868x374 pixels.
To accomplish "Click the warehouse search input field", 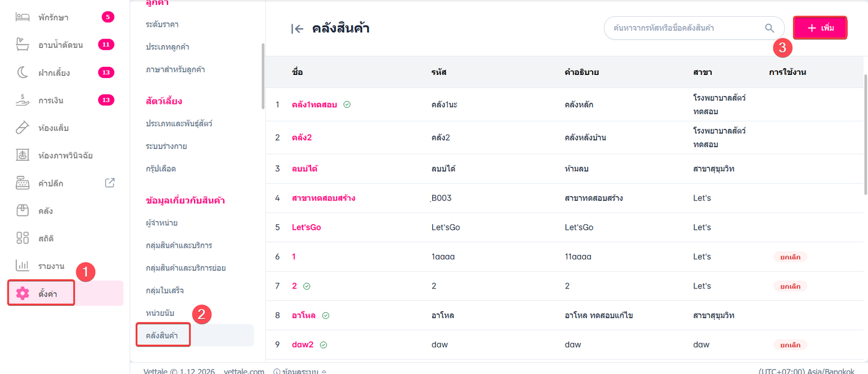I will tap(685, 28).
